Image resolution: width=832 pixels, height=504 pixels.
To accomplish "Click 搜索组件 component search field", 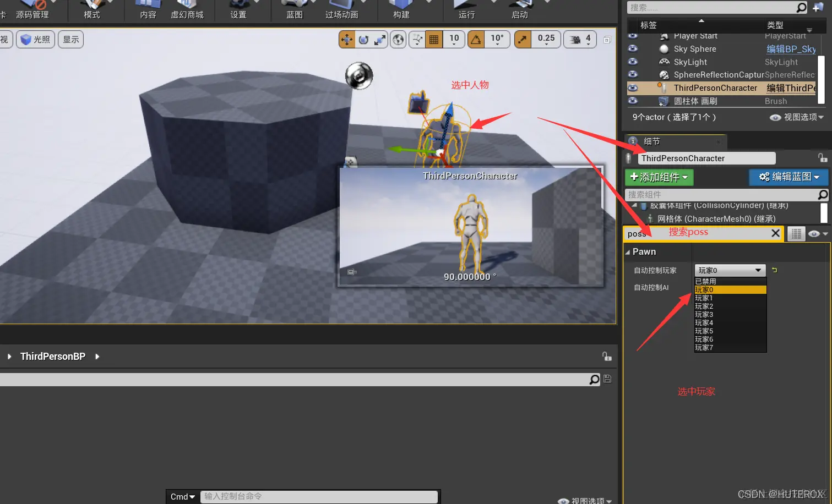I will pos(721,195).
